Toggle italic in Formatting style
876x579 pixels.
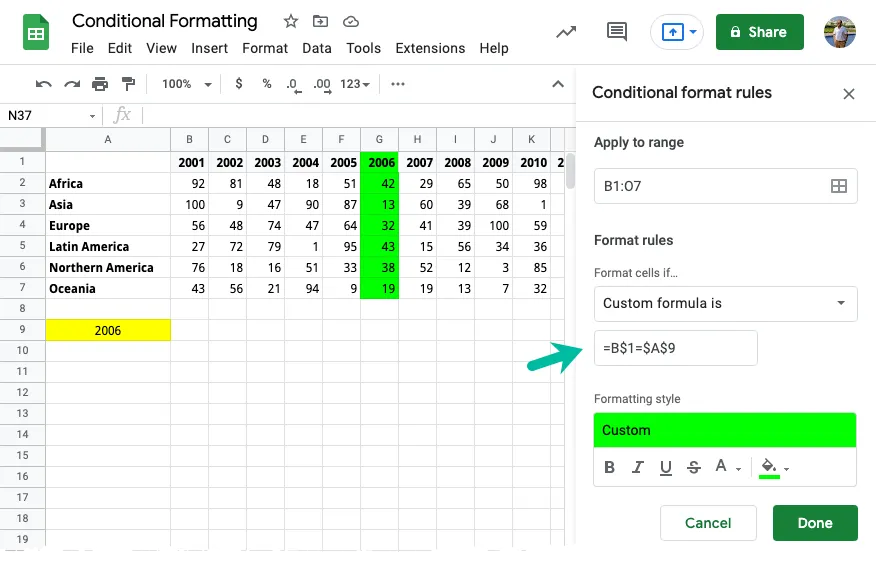coord(637,466)
